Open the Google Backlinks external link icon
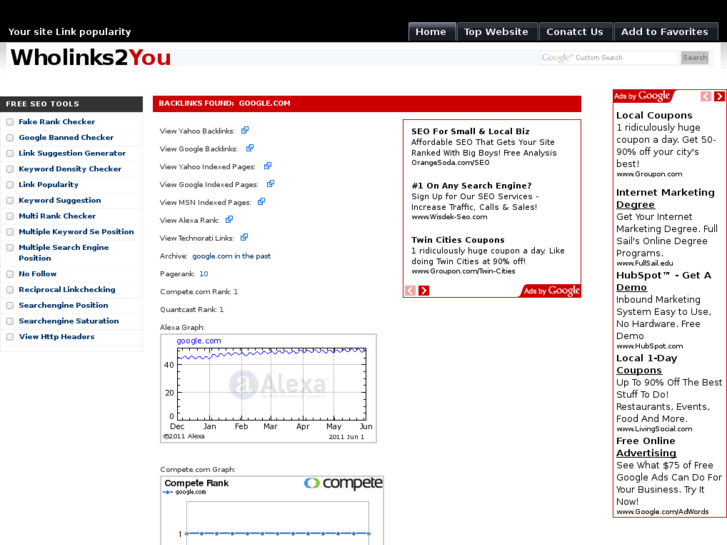The height and width of the screenshot is (545, 727). click(249, 148)
